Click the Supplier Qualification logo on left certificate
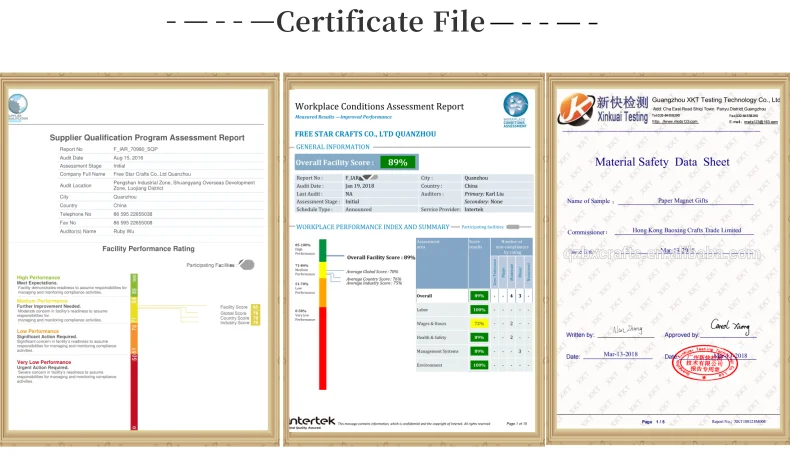This screenshot has width=790, height=459. tap(18, 106)
